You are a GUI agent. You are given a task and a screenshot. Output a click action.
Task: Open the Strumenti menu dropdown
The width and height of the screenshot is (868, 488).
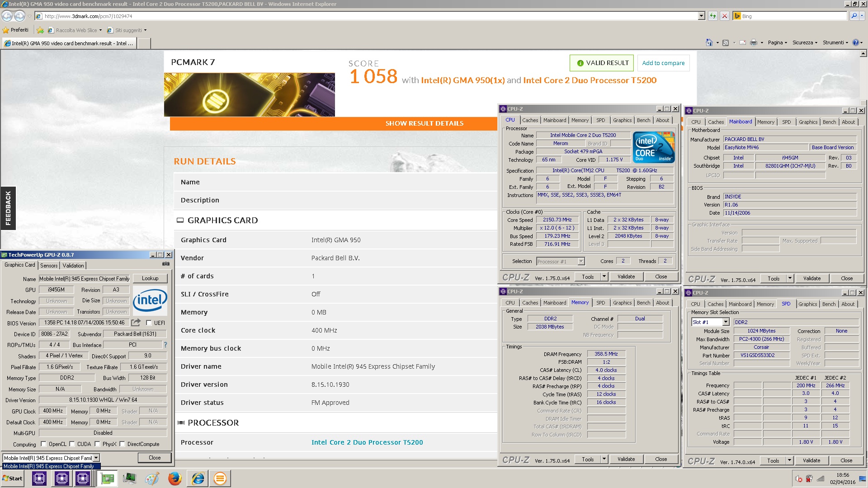(x=835, y=42)
